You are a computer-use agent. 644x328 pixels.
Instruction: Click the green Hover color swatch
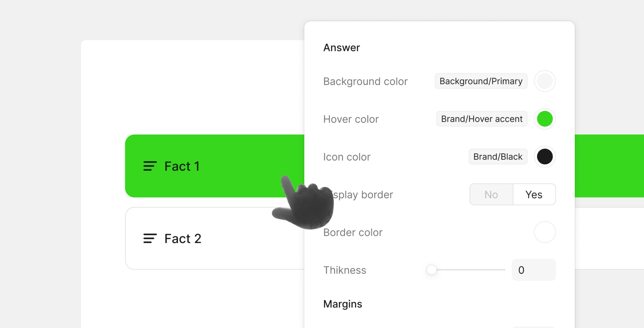(x=545, y=119)
